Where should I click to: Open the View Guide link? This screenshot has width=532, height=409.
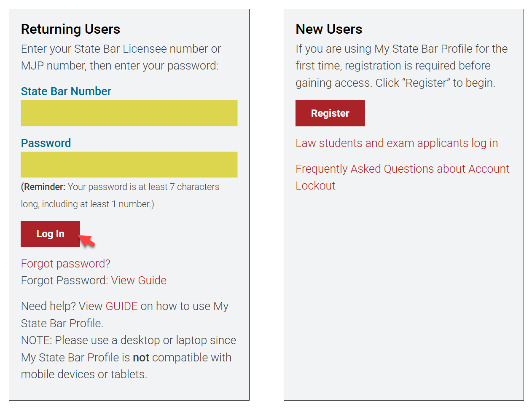pos(139,281)
